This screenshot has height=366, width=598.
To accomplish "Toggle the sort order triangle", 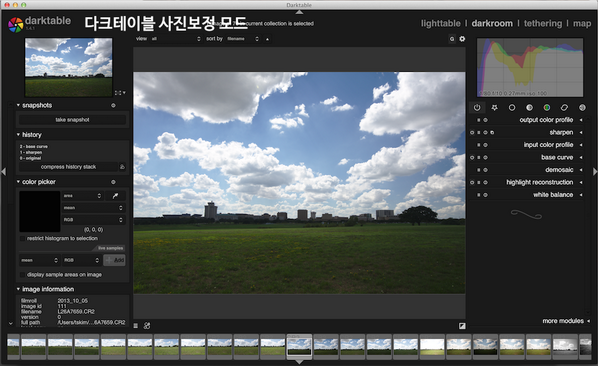I will pyautogui.click(x=267, y=39).
